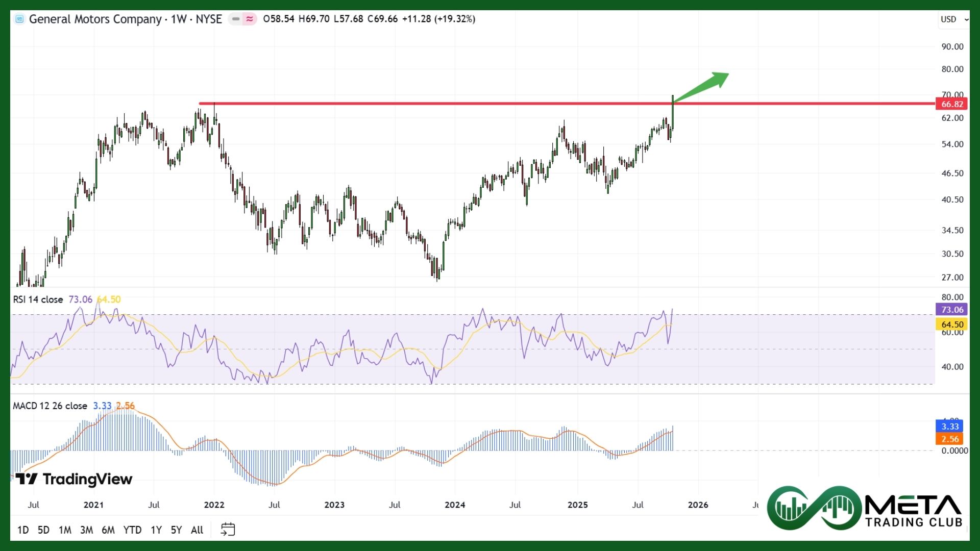Select the 3M range option
This screenshot has width=980, height=551.
(x=87, y=530)
